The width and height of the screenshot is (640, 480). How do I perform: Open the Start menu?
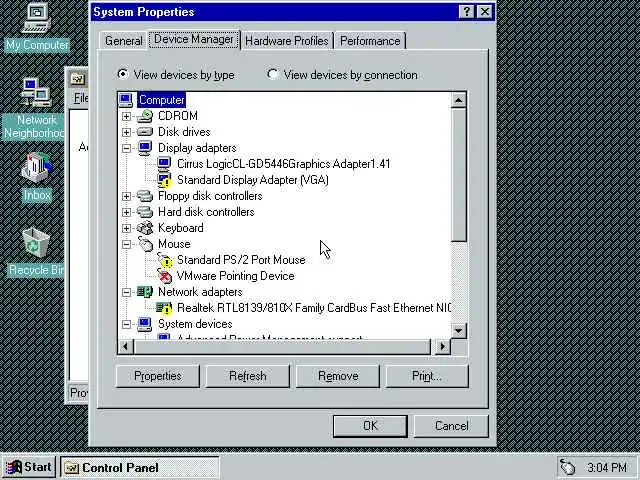point(29,467)
